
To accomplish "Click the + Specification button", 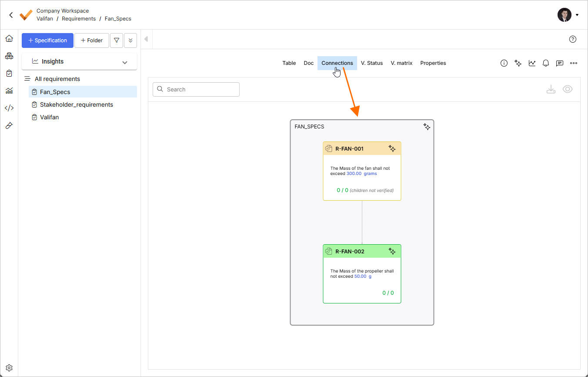I will pyautogui.click(x=47, y=40).
